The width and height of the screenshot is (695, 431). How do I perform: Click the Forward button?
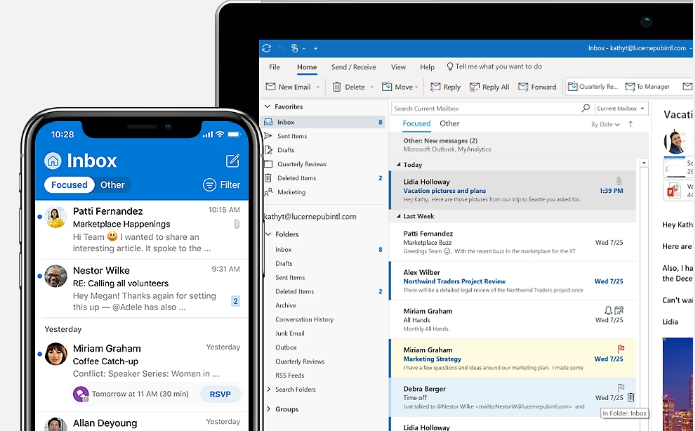[x=537, y=87]
